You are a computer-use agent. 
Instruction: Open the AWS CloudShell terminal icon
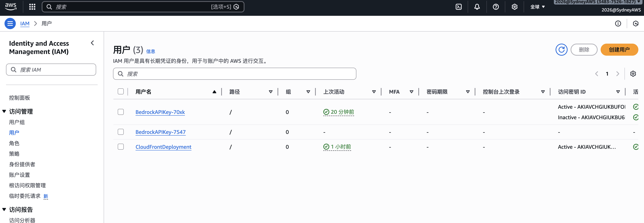tap(458, 7)
